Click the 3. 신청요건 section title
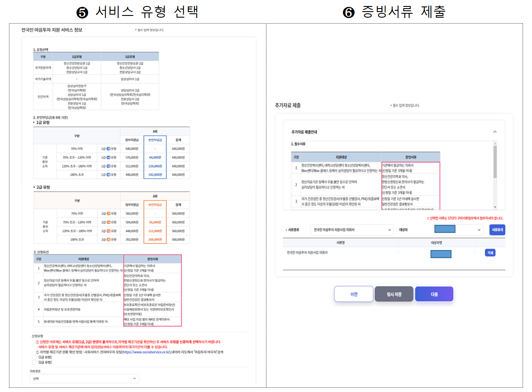The height and width of the screenshot is (392, 532). (41, 251)
